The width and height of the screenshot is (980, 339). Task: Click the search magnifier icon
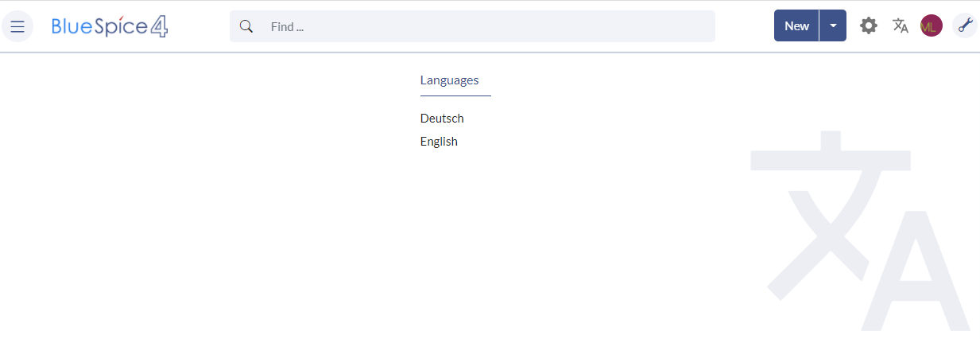tap(246, 26)
